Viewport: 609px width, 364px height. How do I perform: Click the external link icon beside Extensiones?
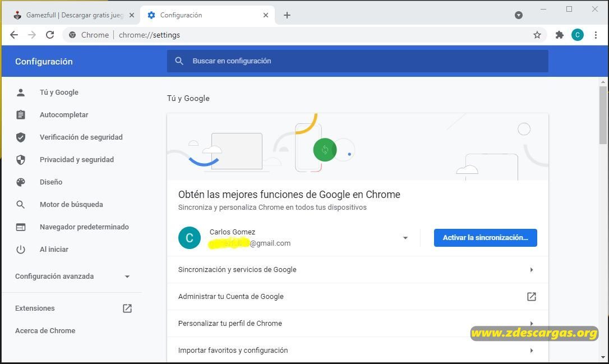click(127, 308)
